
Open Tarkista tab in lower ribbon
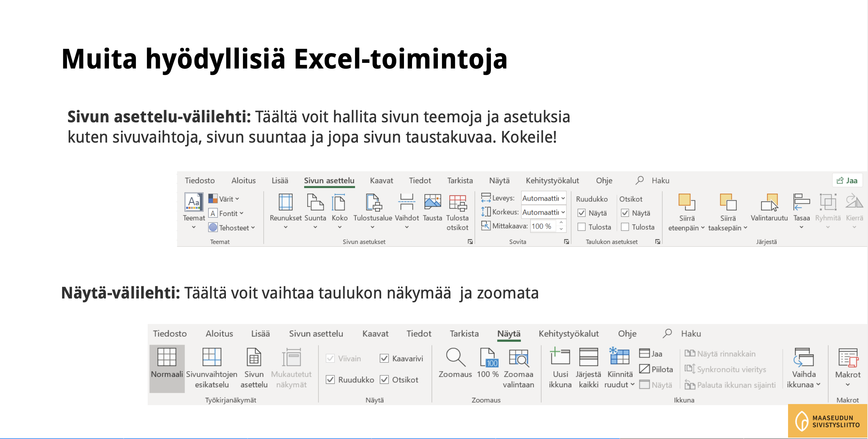(x=464, y=333)
